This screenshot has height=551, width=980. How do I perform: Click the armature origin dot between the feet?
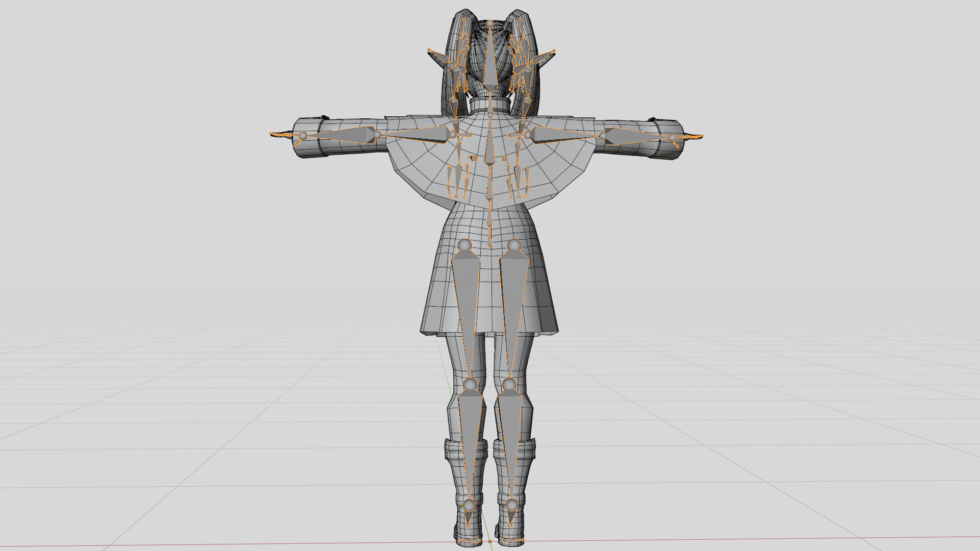(x=490, y=541)
